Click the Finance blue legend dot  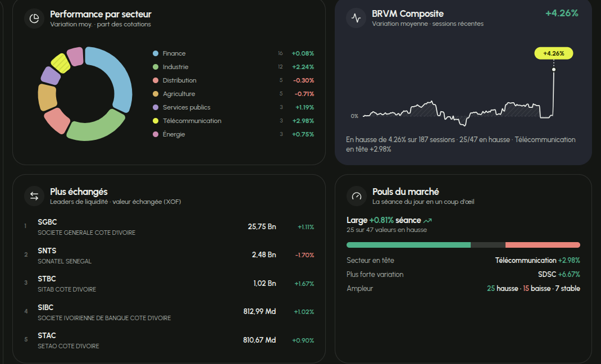point(156,53)
